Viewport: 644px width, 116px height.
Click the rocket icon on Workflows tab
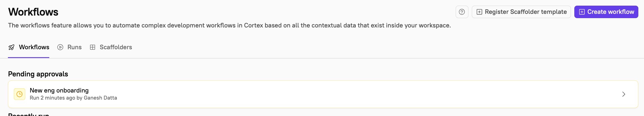click(11, 47)
